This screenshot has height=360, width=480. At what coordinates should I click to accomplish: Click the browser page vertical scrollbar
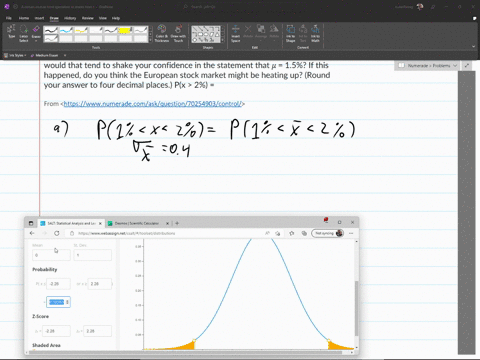coord(356,308)
